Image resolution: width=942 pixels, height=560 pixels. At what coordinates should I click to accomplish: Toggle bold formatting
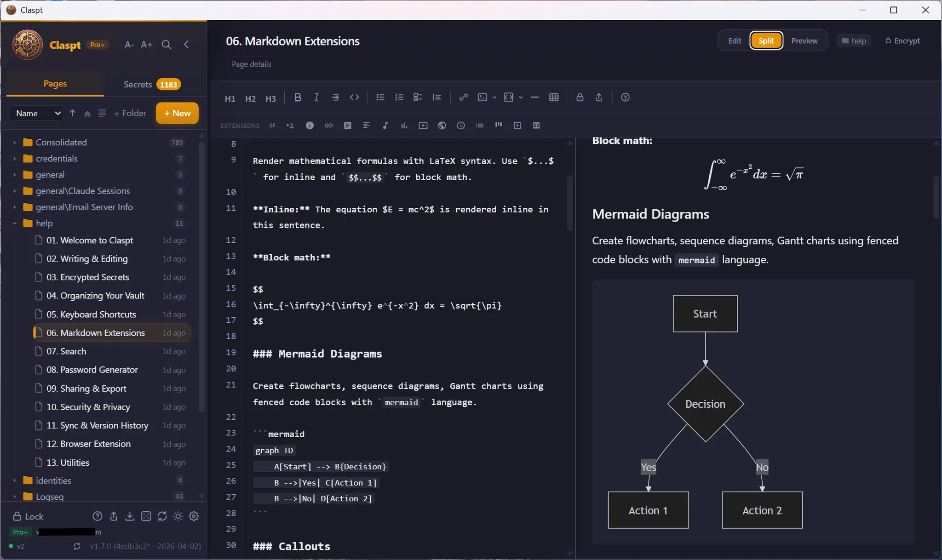click(298, 97)
